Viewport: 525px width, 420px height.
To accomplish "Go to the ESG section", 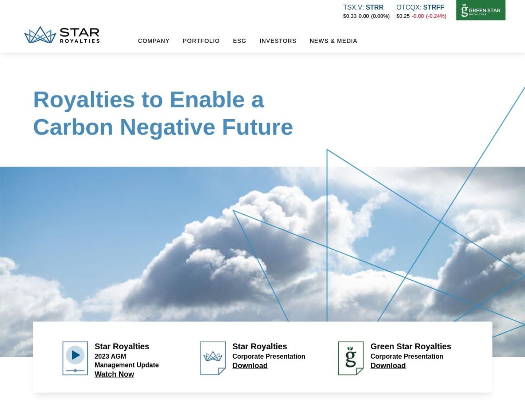I will (x=240, y=41).
